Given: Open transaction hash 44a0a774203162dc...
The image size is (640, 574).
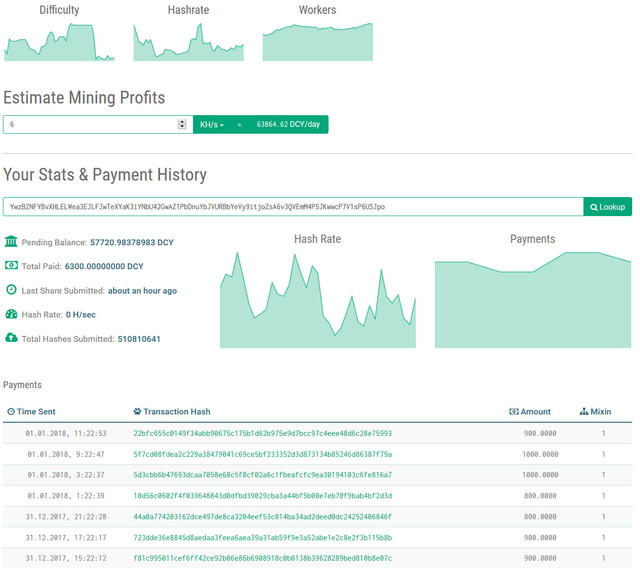Looking at the screenshot, I should click(262, 516).
